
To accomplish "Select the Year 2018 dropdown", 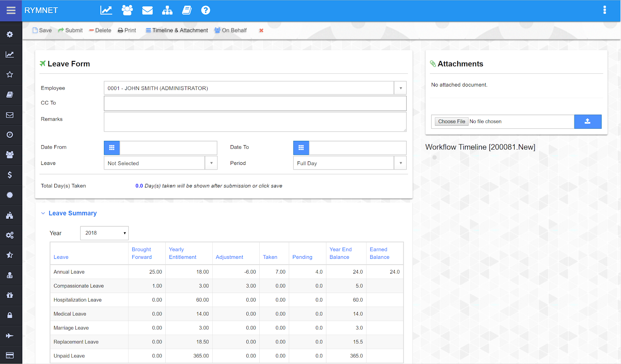I will [x=104, y=233].
